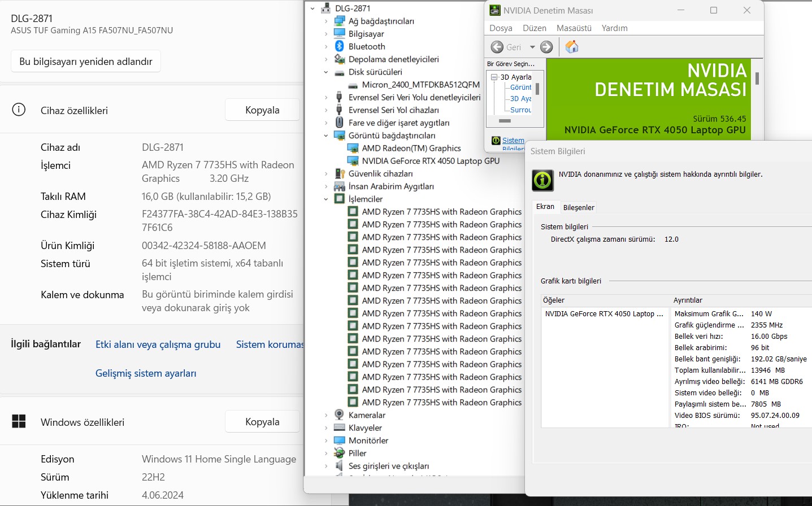The height and width of the screenshot is (506, 812).
Task: Expand the Bluetooth category
Action: [326, 46]
